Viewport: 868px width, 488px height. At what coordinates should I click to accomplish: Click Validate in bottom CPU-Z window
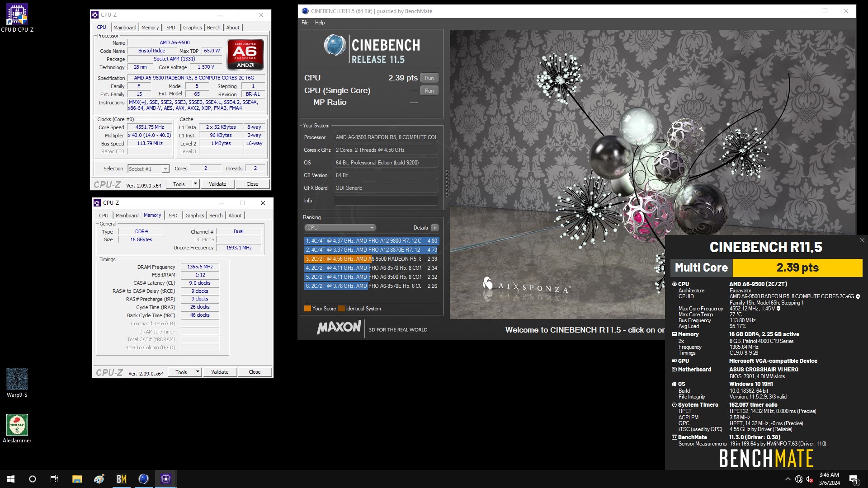[x=220, y=372]
